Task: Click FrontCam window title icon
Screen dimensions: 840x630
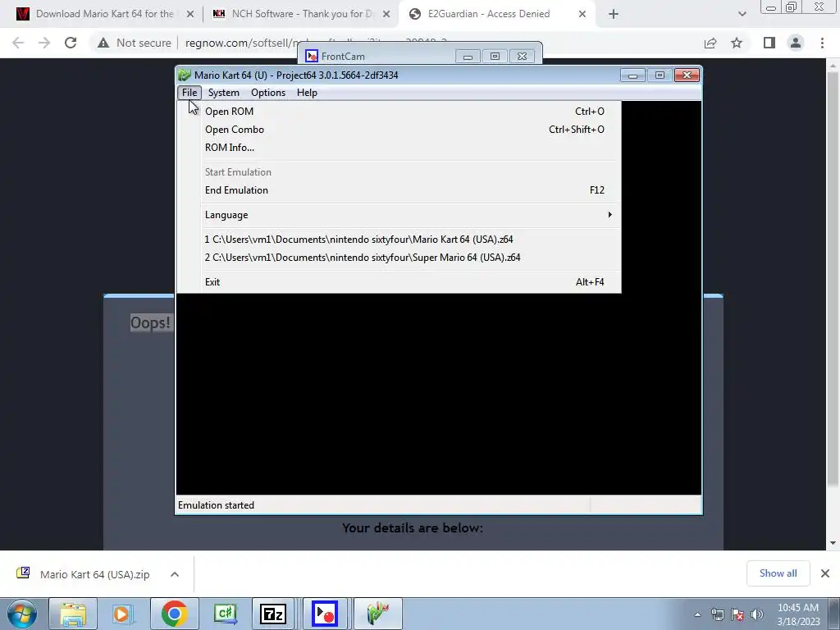Action: coord(311,57)
